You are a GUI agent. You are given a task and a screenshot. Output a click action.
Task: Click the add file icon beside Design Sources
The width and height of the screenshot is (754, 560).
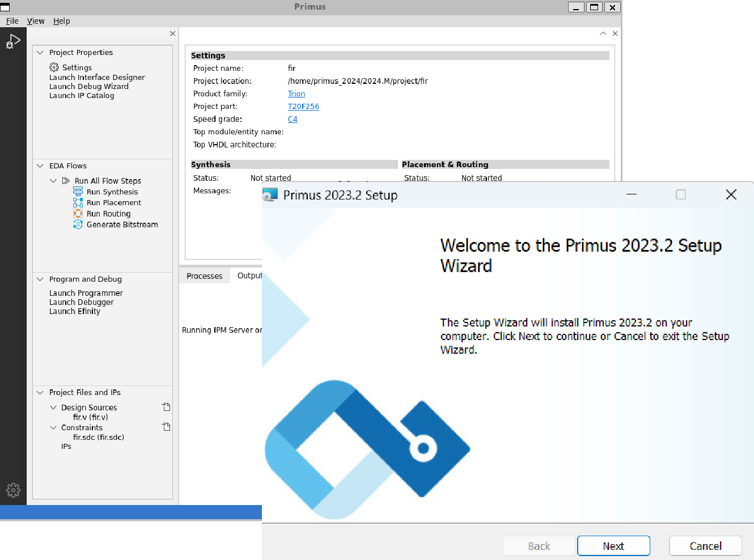pyautogui.click(x=166, y=407)
